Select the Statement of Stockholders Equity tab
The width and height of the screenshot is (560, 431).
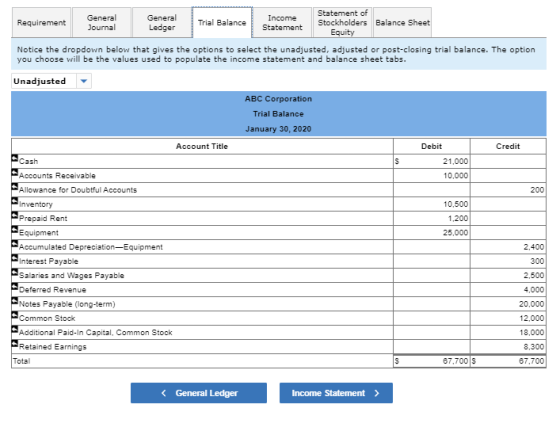click(342, 22)
